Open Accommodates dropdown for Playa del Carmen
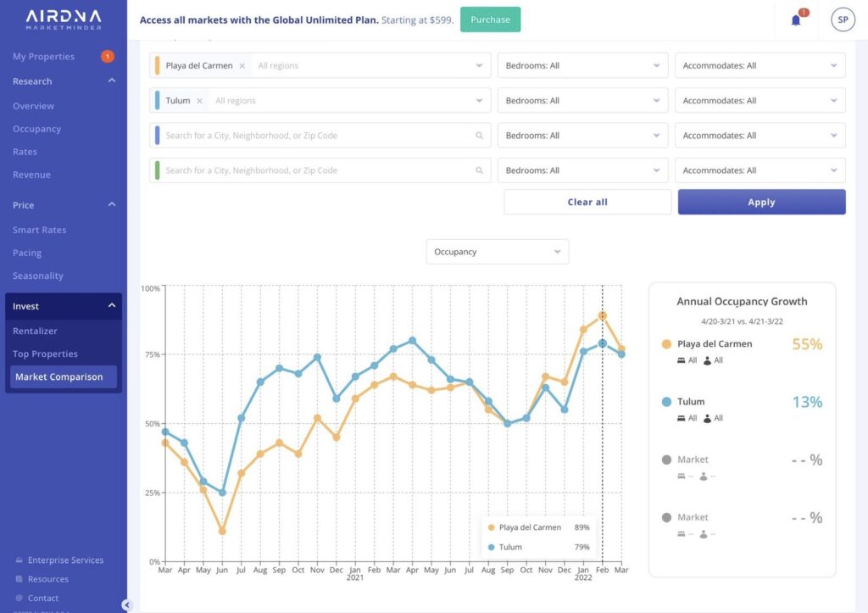Screen dimensions: 868x613 click(x=760, y=66)
